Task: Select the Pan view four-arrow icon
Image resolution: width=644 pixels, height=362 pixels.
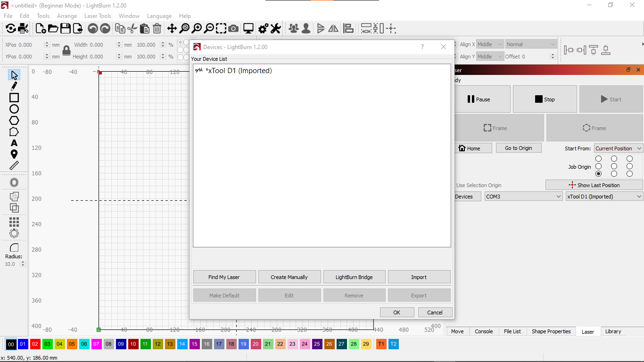Action: [172, 28]
